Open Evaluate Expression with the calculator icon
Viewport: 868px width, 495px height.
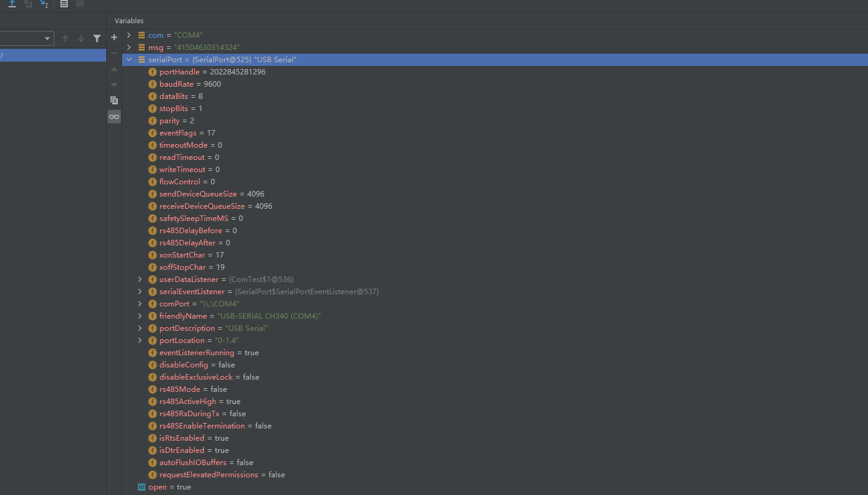pos(63,4)
